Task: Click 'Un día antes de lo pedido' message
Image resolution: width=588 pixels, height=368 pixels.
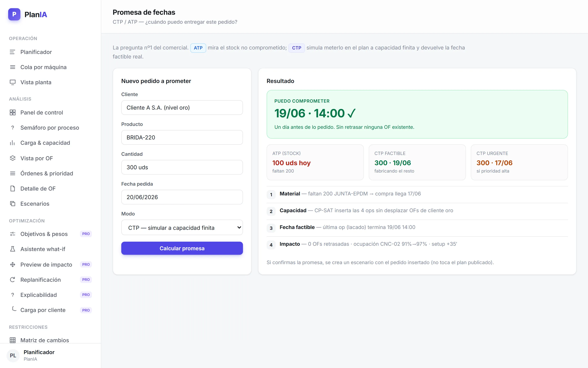Action: (x=344, y=127)
